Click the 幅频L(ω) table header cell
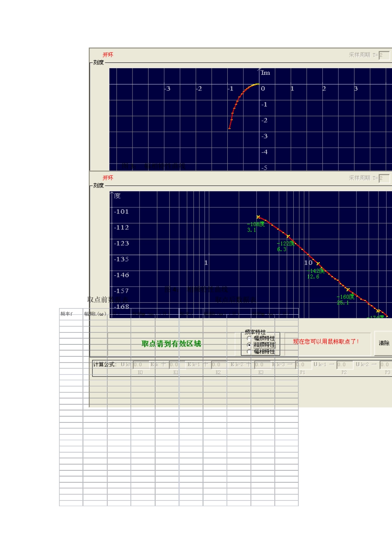This screenshot has width=392, height=555. (95, 314)
